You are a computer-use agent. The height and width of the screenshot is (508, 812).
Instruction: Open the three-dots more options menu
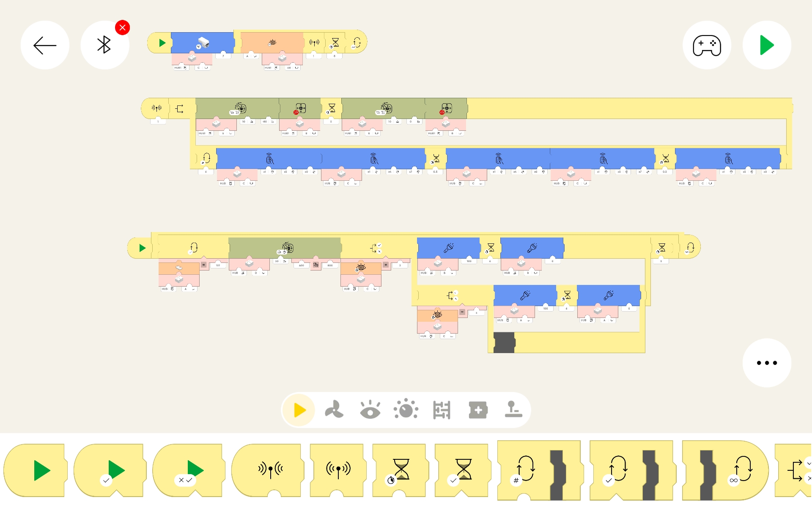766,363
